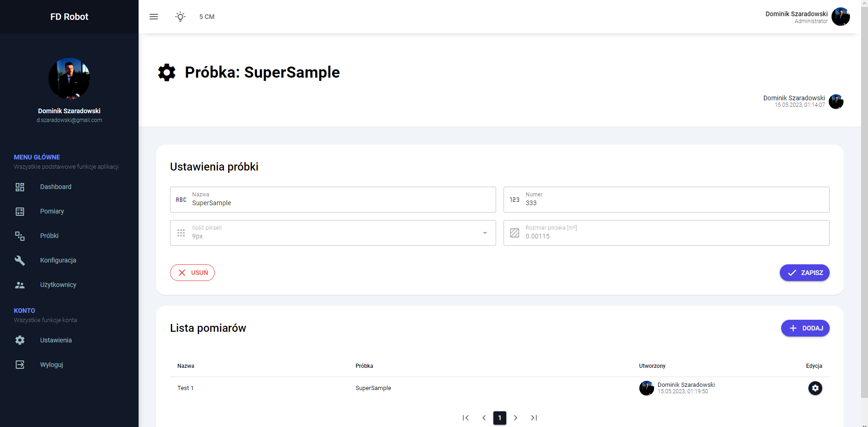This screenshot has height=427, width=868.
Task: Open Ustawienia gear icon in sidebar
Action: tap(20, 340)
